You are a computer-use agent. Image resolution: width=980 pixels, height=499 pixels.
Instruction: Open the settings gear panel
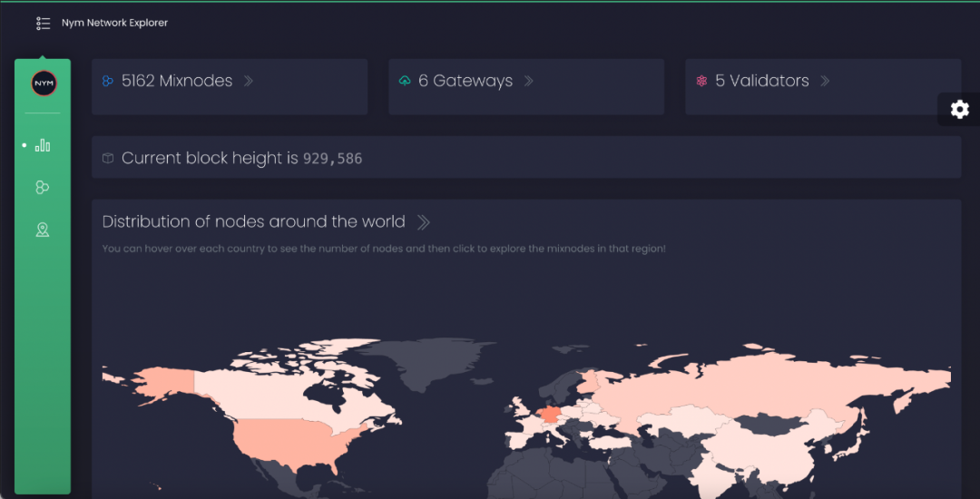coord(959,109)
